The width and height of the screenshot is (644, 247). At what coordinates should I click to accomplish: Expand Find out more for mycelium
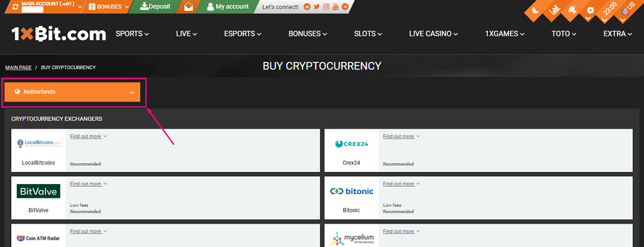401,231
